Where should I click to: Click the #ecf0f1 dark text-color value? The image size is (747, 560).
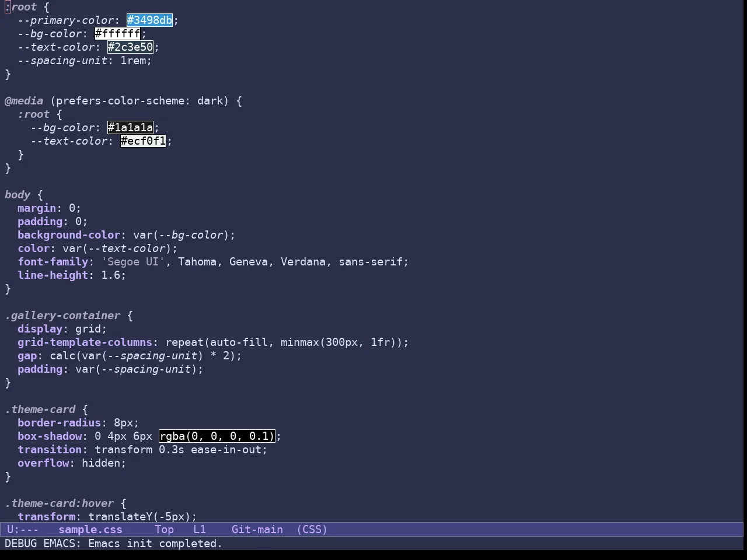[143, 141]
